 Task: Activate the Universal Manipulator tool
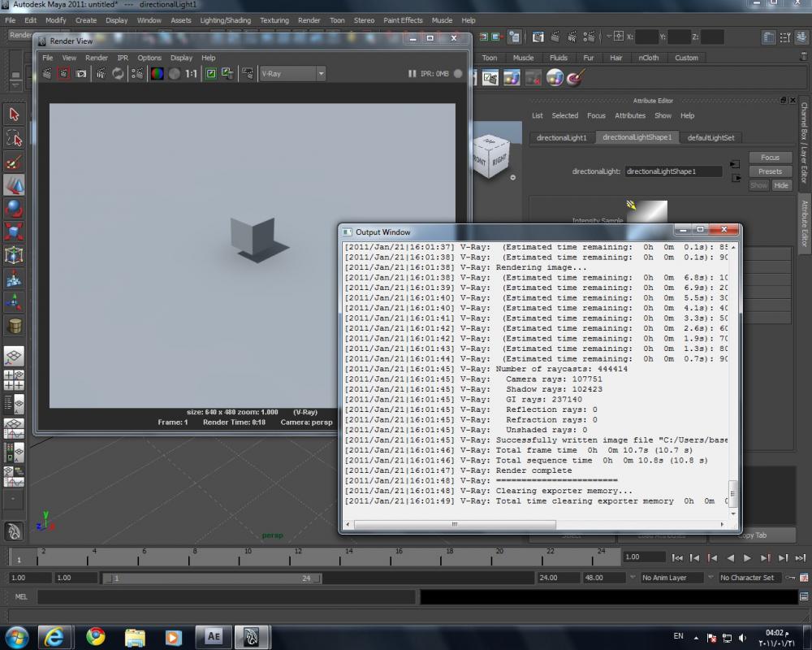pos(14,255)
